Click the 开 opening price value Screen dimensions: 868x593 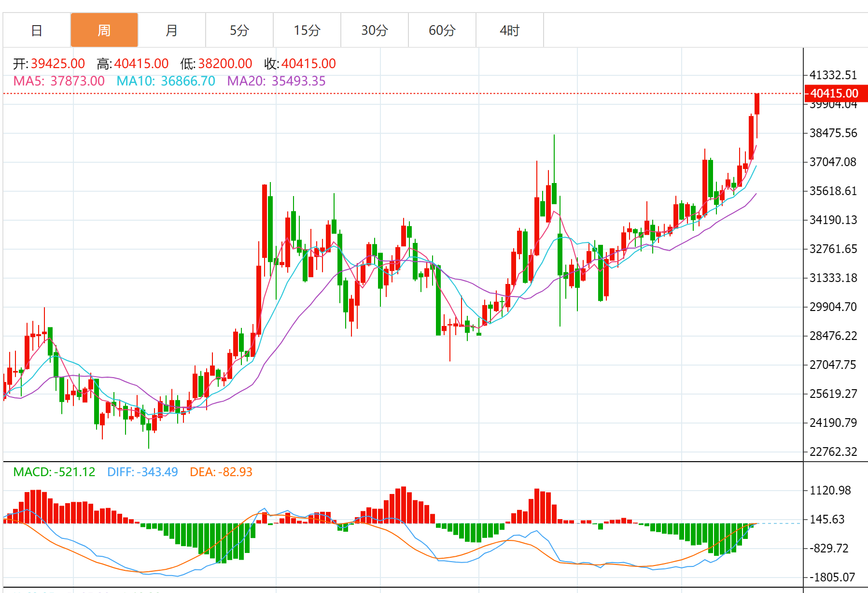coord(58,64)
